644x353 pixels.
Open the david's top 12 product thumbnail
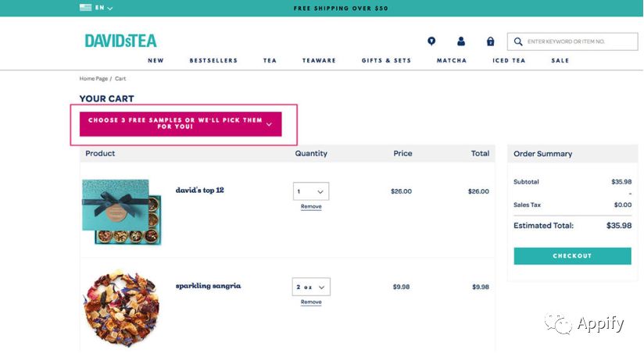click(121, 212)
